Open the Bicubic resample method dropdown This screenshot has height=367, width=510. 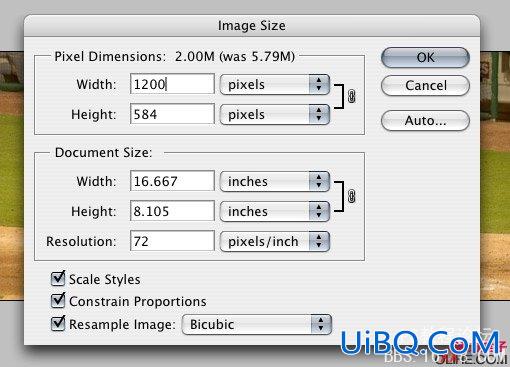tap(257, 324)
